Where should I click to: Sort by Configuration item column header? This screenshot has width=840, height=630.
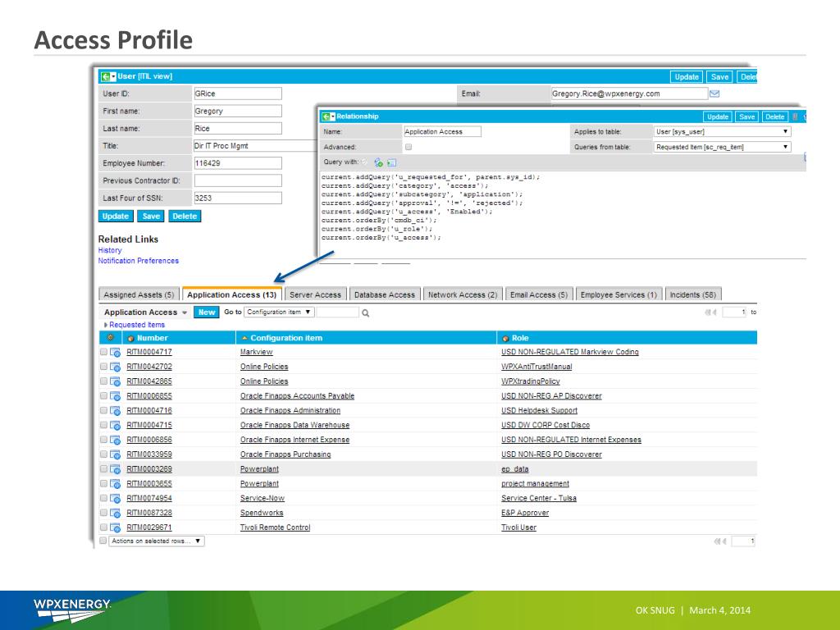coord(286,338)
